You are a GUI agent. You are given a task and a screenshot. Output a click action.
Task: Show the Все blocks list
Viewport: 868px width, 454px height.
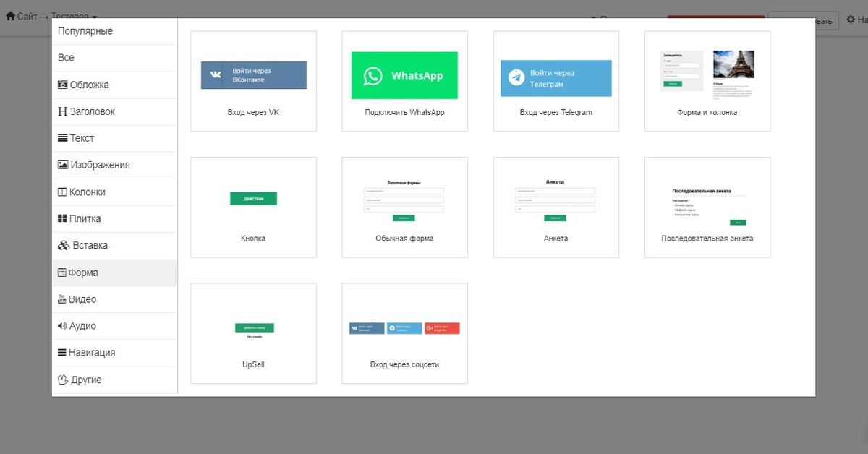pyautogui.click(x=114, y=58)
